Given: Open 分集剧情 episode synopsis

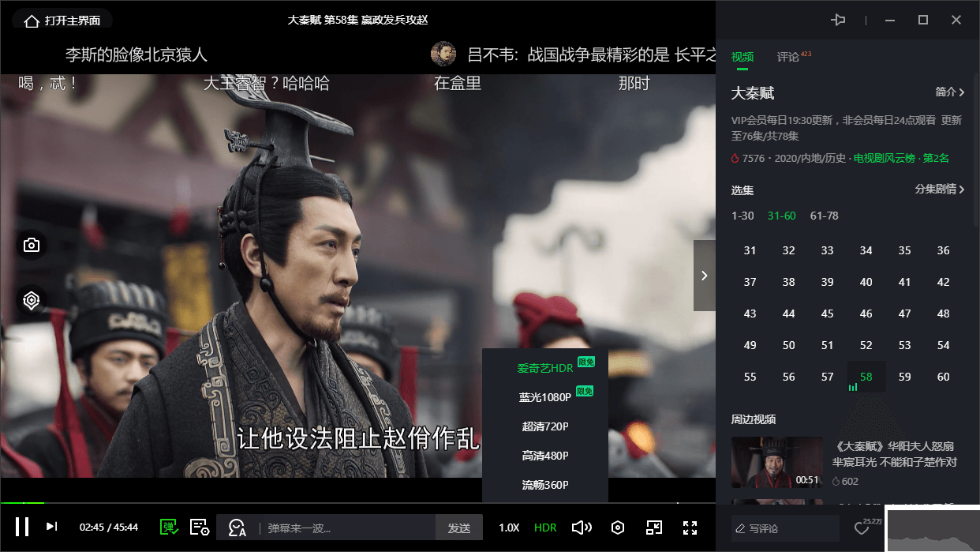Looking at the screenshot, I should tap(940, 190).
